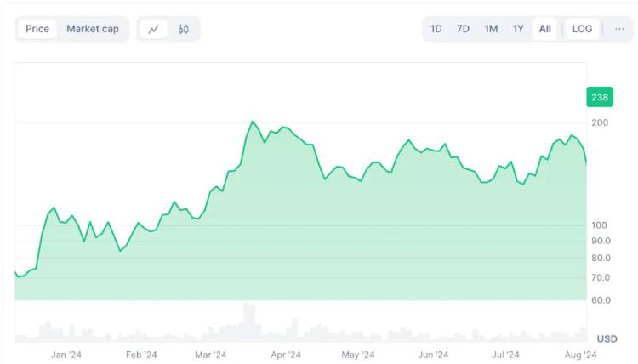This screenshot has width=638, height=364.
Task: Set time range to 7D
Action: (464, 29)
